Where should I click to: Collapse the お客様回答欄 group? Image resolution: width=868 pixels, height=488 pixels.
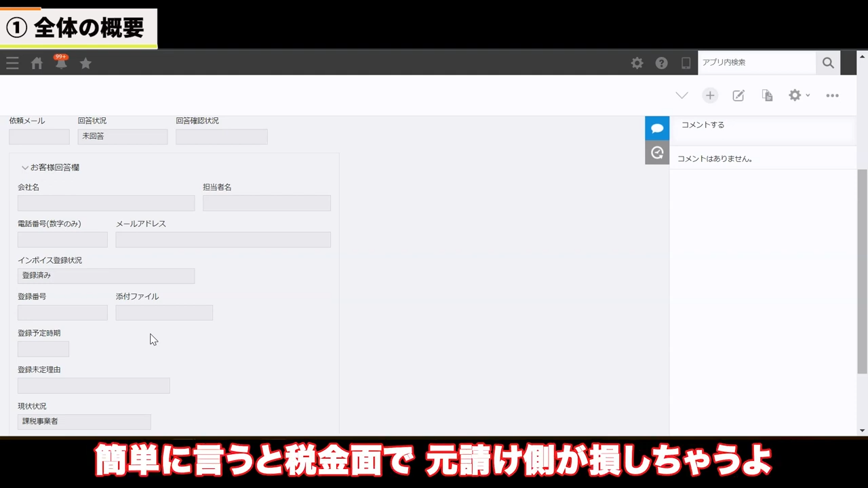(x=51, y=167)
